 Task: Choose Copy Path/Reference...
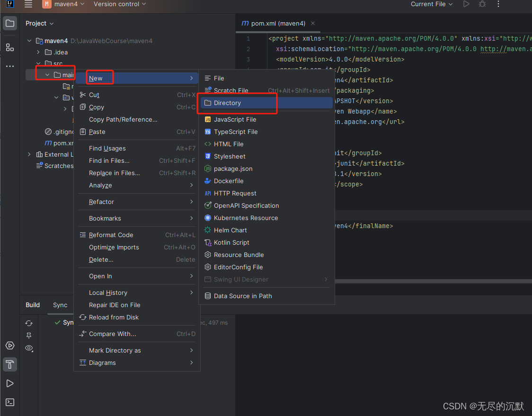coord(137,119)
